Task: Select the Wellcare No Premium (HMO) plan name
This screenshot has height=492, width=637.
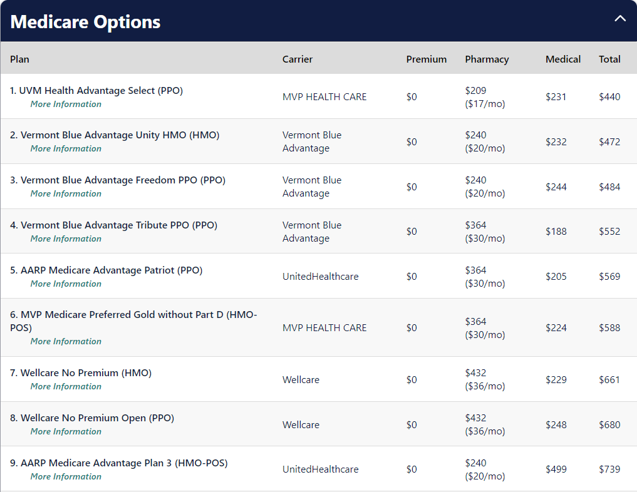Action: point(80,373)
